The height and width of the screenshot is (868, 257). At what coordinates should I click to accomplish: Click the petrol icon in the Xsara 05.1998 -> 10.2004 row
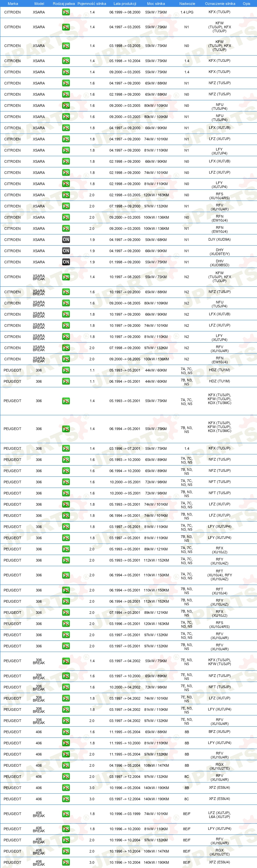click(66, 61)
